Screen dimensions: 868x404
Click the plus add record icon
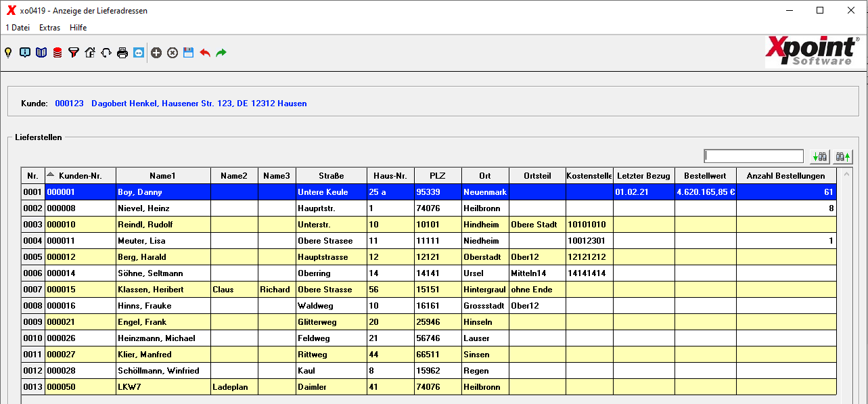156,52
